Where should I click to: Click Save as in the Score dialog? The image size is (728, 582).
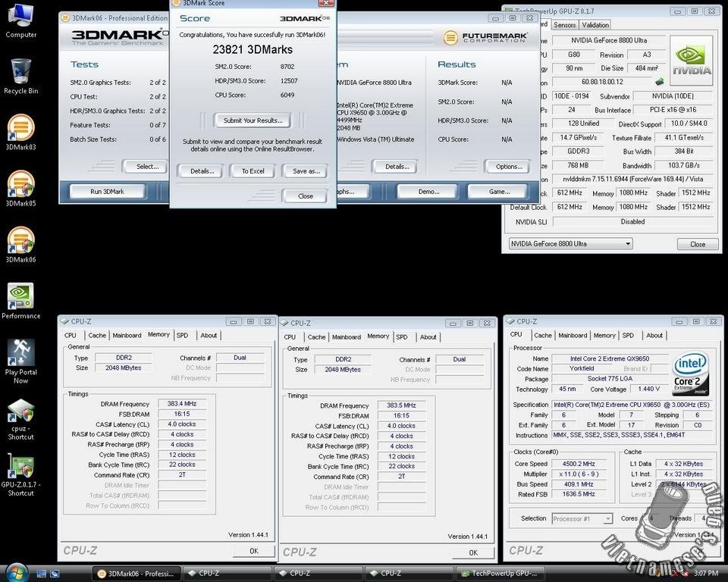pos(306,171)
